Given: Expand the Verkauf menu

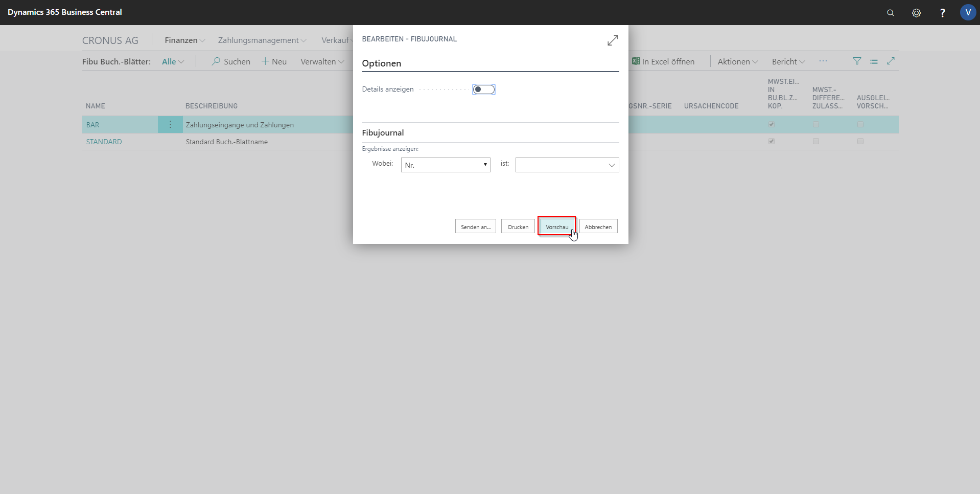Looking at the screenshot, I should [337, 40].
